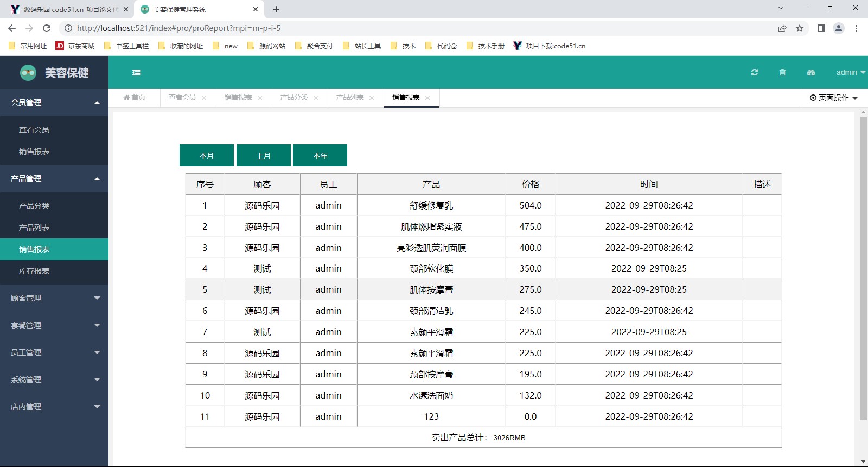Toggle the sidebar collapse menu icon
This screenshot has width=868, height=467.
coord(136,72)
